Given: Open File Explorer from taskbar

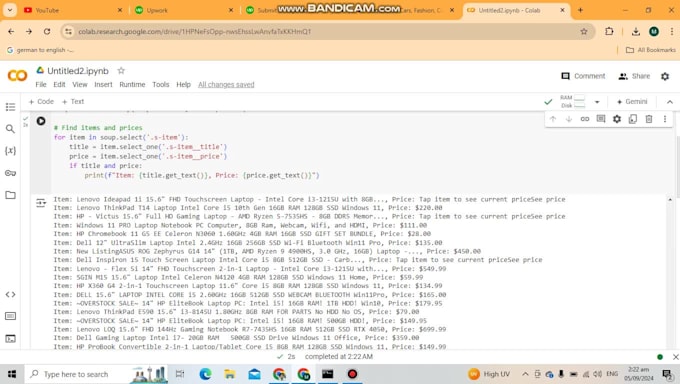Looking at the screenshot, I should point(230,374).
